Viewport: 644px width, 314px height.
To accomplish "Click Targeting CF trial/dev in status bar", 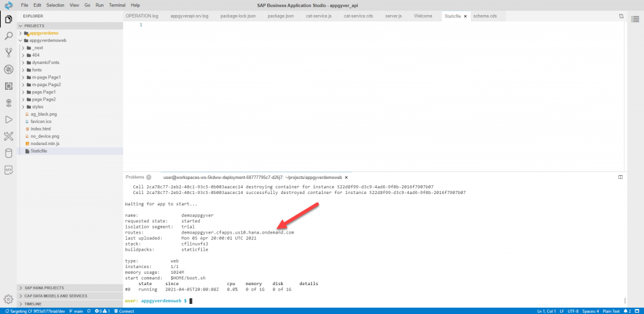I will (35, 311).
